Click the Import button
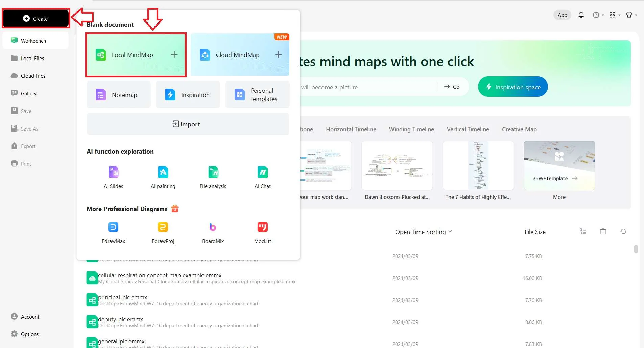 (x=188, y=124)
